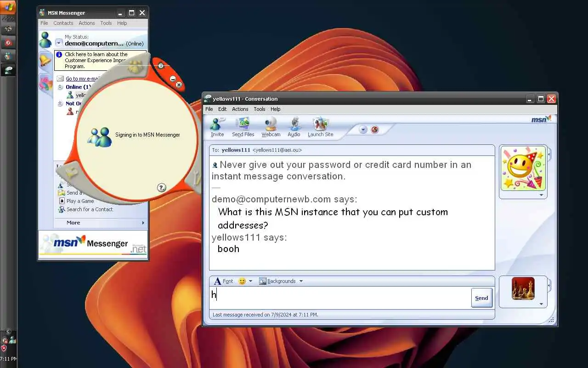The image size is (588, 368).
Task: Click Search for a Contact link
Action: pyautogui.click(x=90, y=209)
